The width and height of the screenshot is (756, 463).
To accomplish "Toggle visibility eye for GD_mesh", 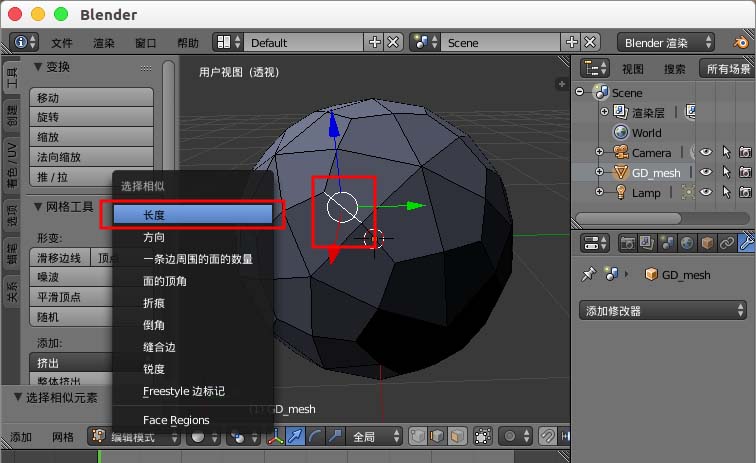I will pyautogui.click(x=705, y=172).
